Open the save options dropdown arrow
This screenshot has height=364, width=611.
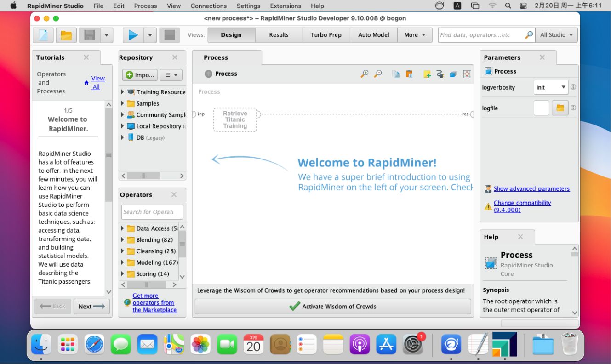pos(107,35)
